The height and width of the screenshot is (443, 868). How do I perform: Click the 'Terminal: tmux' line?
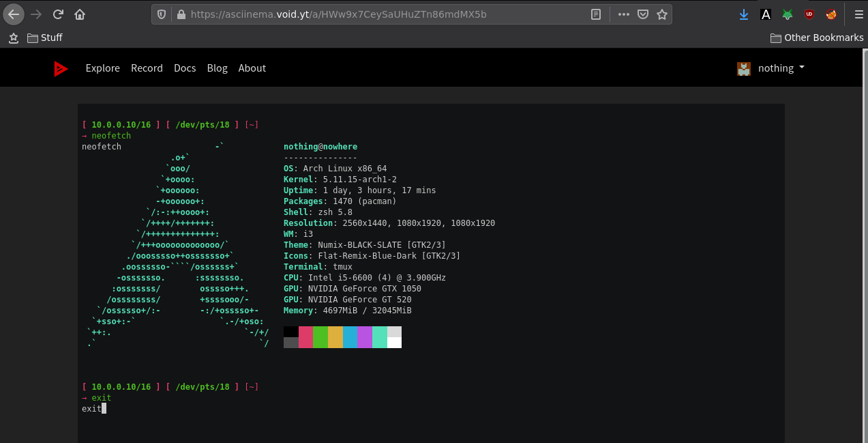pyautogui.click(x=318, y=267)
